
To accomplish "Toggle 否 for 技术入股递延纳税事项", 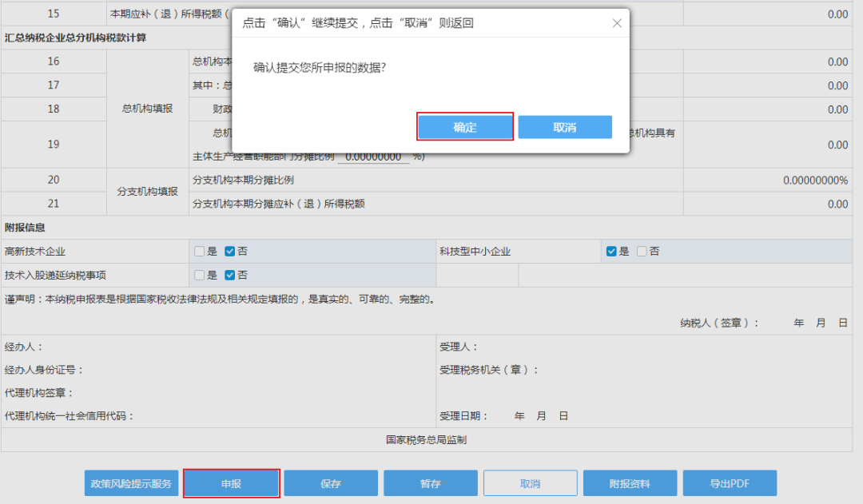I will coord(229,275).
